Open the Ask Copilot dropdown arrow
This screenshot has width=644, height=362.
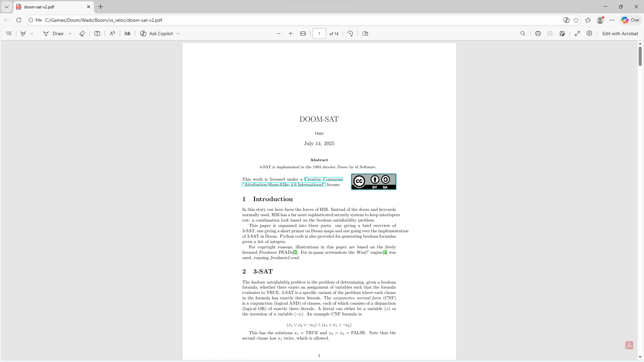[x=178, y=34]
